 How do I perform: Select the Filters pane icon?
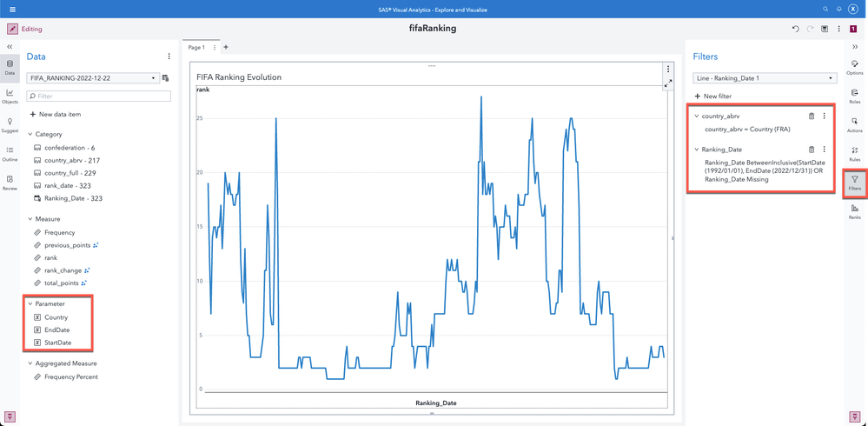click(x=855, y=183)
